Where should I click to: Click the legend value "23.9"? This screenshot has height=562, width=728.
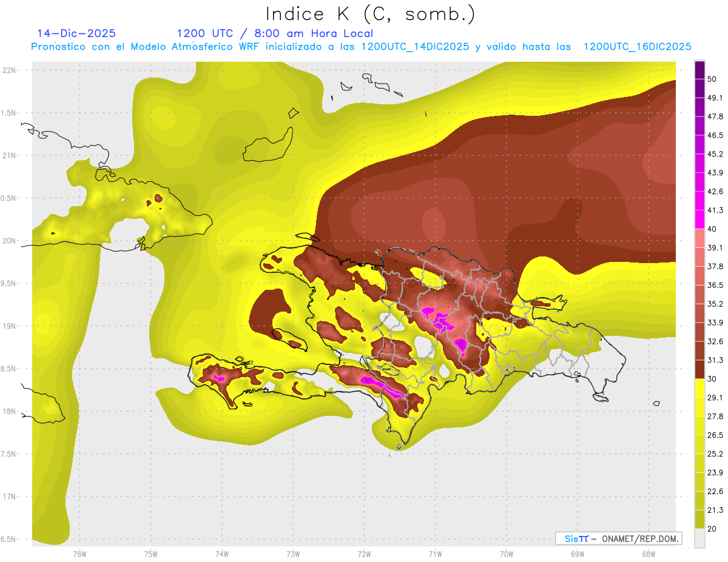coord(715,473)
